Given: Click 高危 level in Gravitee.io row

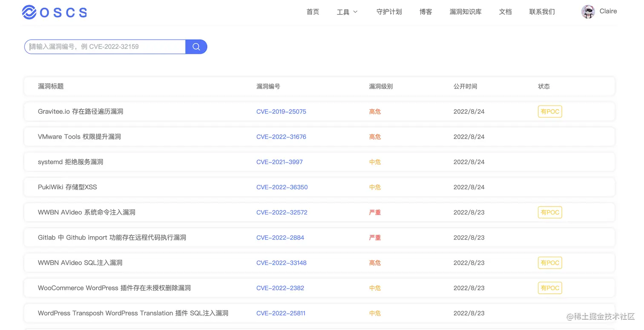Looking at the screenshot, I should [x=375, y=112].
